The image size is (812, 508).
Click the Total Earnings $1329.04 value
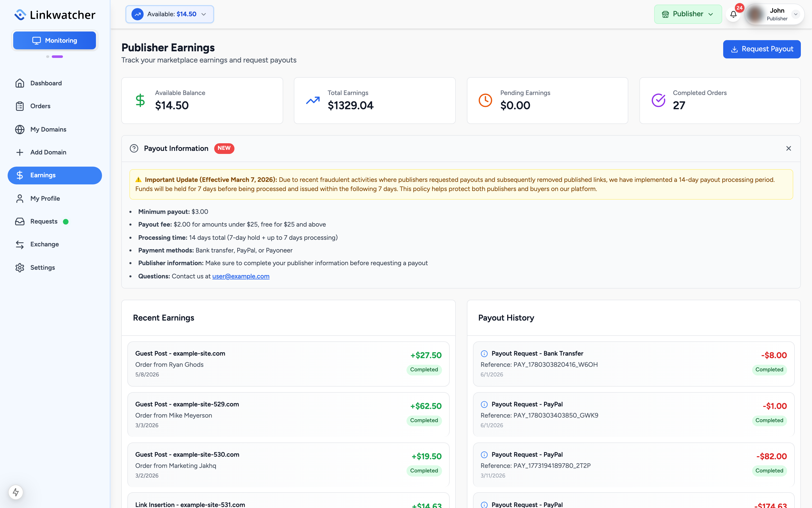[x=350, y=105]
